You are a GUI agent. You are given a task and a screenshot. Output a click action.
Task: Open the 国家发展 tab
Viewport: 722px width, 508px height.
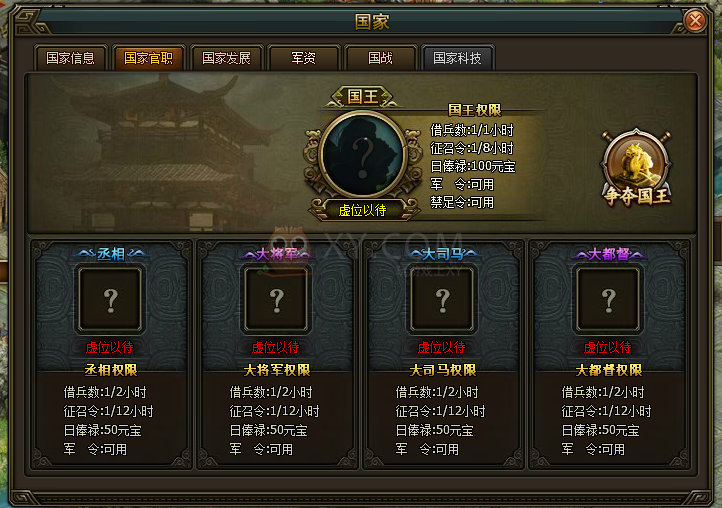[x=226, y=58]
